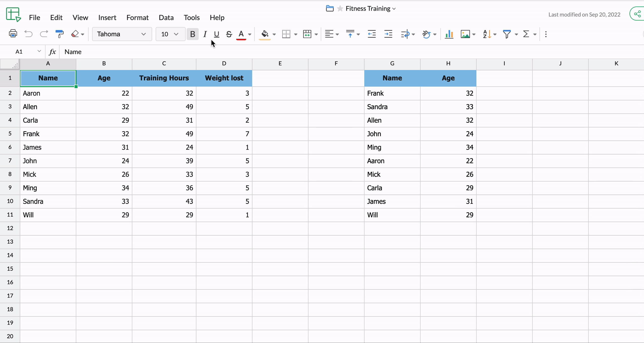Click the Insert Image icon

tap(465, 34)
